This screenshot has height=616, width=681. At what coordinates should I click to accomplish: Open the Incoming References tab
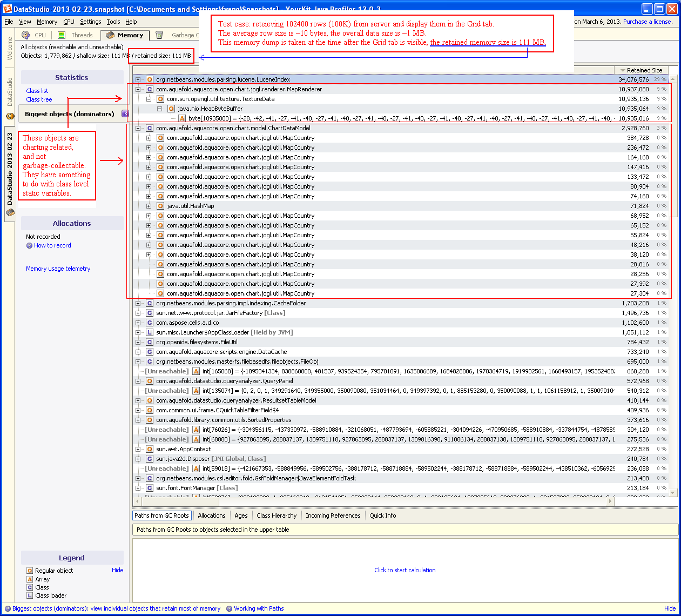(333, 515)
